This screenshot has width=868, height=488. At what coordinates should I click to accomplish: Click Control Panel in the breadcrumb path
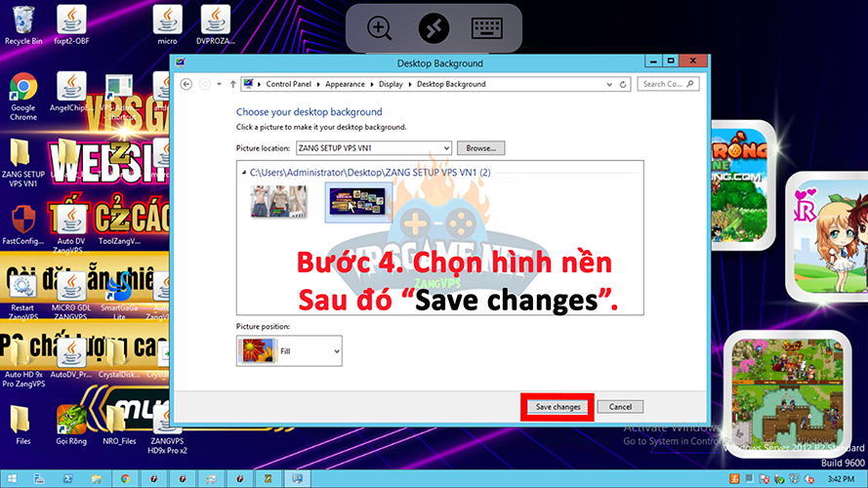[289, 84]
